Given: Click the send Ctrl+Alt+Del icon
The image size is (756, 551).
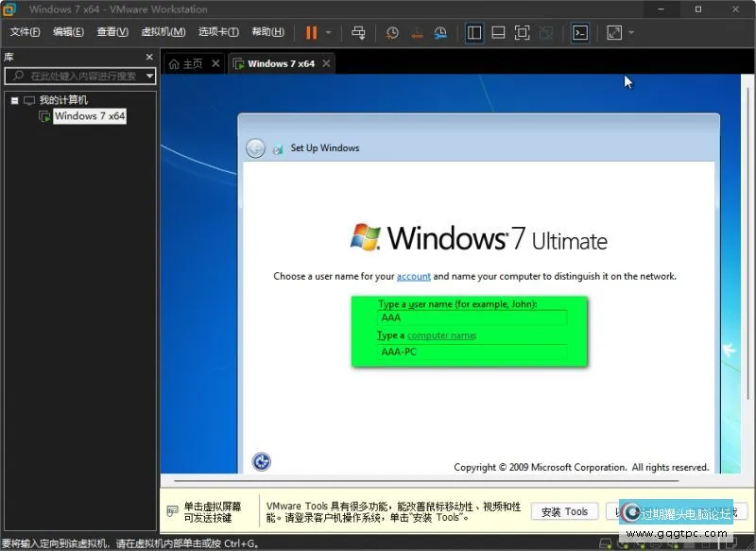Looking at the screenshot, I should click(x=358, y=32).
